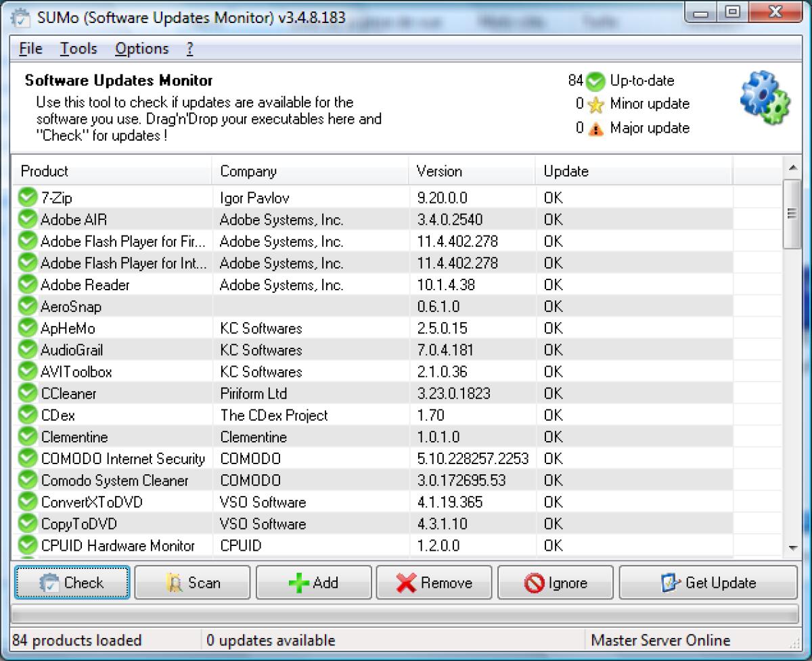Click the green check icon beside CCleaner
812x661 pixels.
tap(26, 393)
